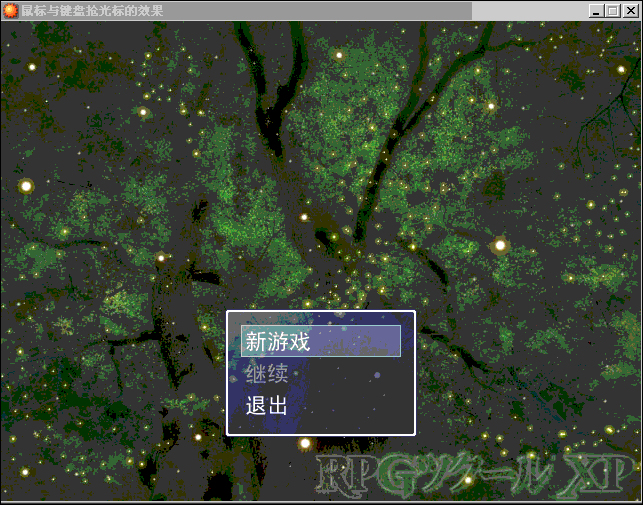
Task: Choose the greyed-out 继续 option
Action: pos(267,373)
